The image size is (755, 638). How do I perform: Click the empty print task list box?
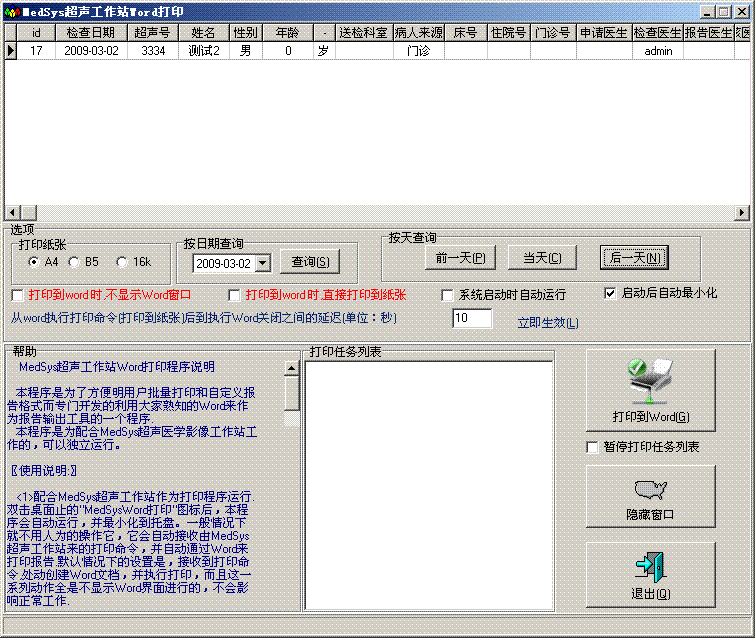point(429,485)
